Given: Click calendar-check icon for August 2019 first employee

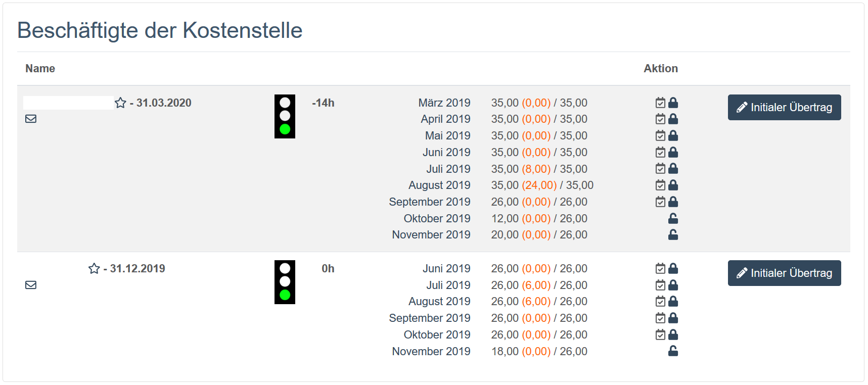Looking at the screenshot, I should click(x=660, y=185).
